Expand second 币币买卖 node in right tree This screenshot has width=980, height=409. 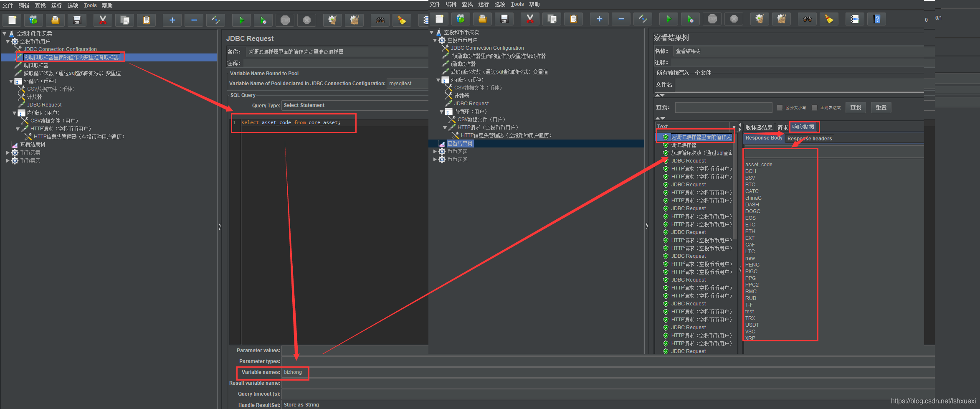tap(435, 159)
